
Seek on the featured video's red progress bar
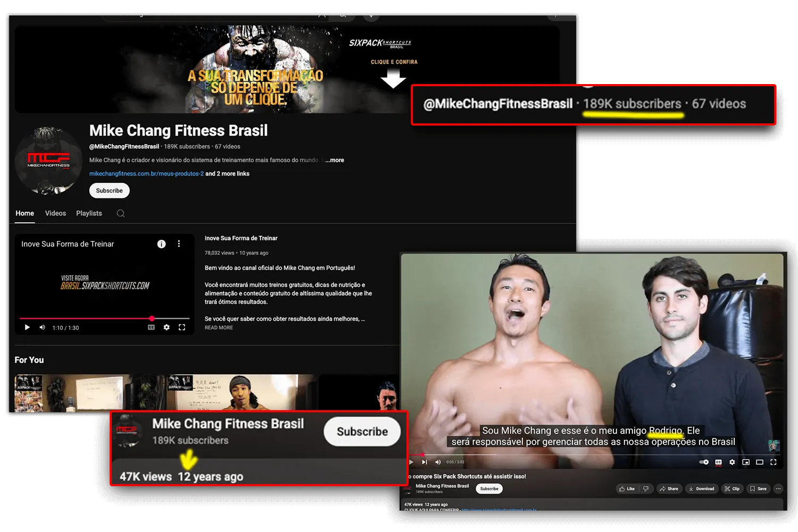104,318
